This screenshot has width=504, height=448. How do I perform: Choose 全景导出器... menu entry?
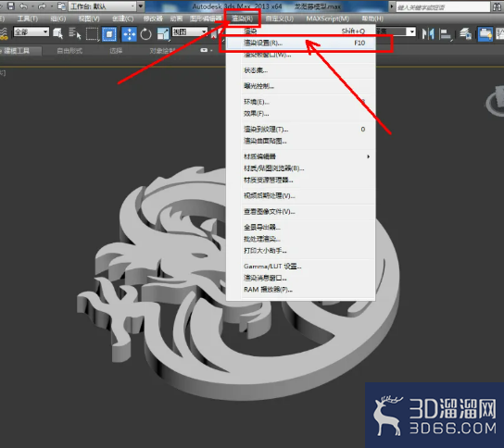click(301, 227)
